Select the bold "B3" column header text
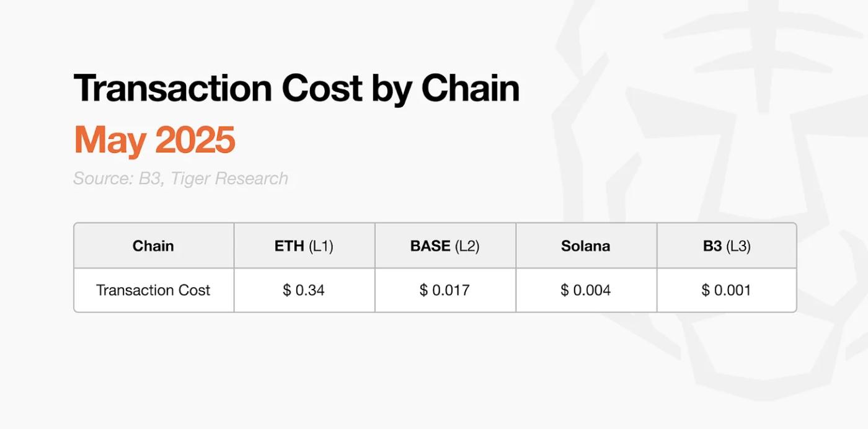The height and width of the screenshot is (429, 868). tap(712, 246)
